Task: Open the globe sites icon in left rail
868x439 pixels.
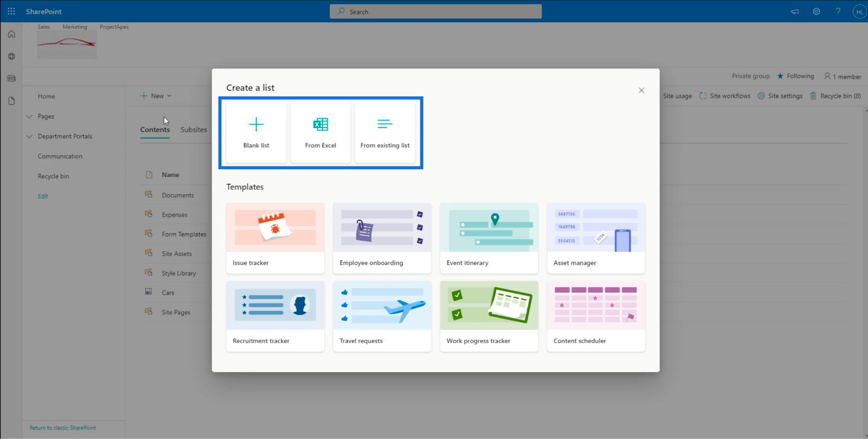Action: pyautogui.click(x=11, y=56)
